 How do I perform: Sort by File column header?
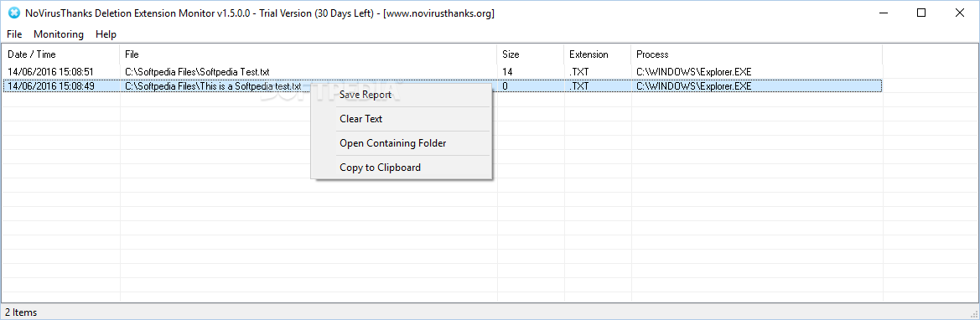click(309, 54)
